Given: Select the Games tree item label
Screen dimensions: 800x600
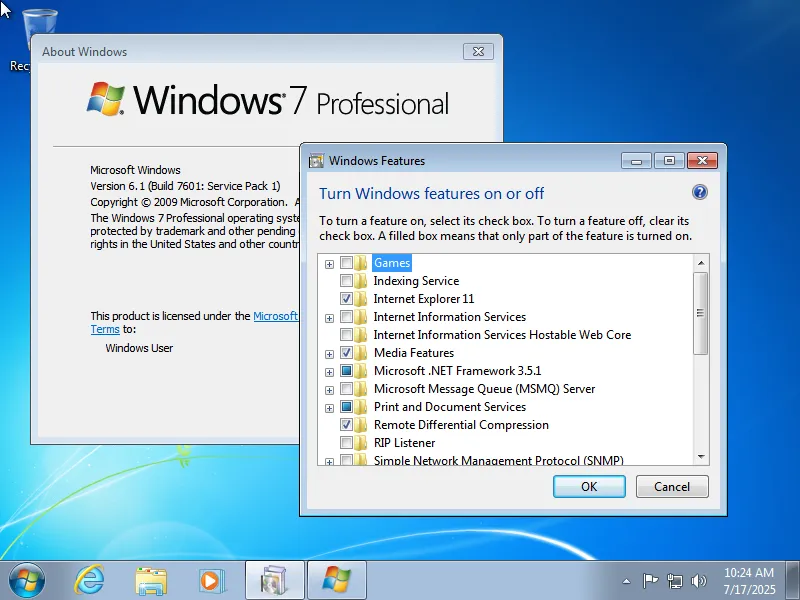Looking at the screenshot, I should 392,263.
